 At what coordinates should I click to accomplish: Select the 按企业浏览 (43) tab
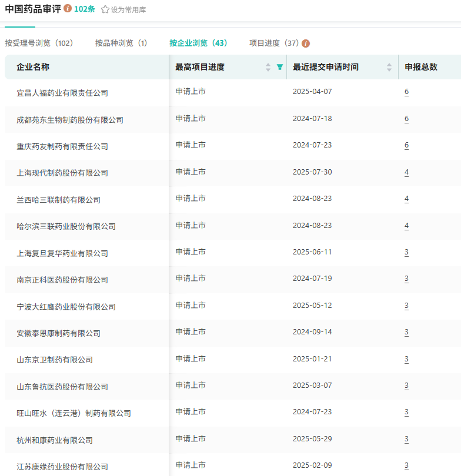198,43
